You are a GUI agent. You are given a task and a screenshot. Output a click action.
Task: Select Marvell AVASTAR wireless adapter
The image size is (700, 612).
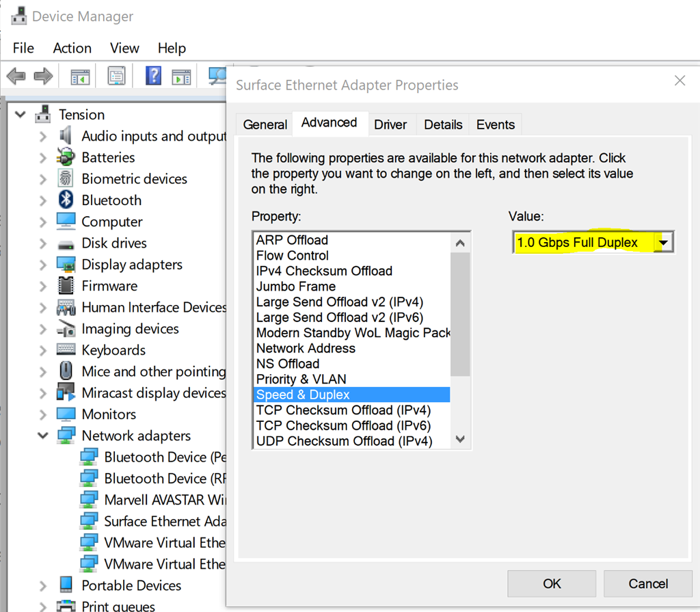(x=165, y=499)
